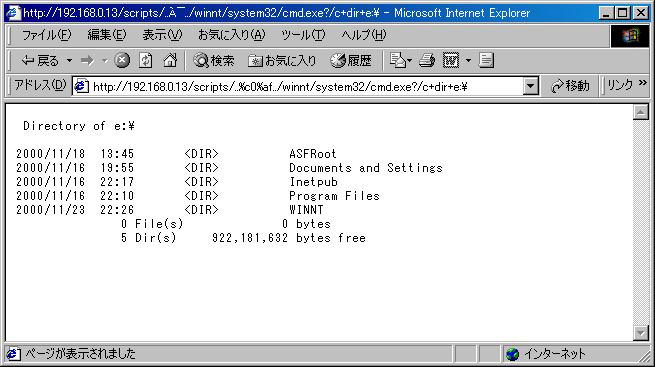Click the Forward arrow button
This screenshot has height=367, width=655.
coord(87,61)
